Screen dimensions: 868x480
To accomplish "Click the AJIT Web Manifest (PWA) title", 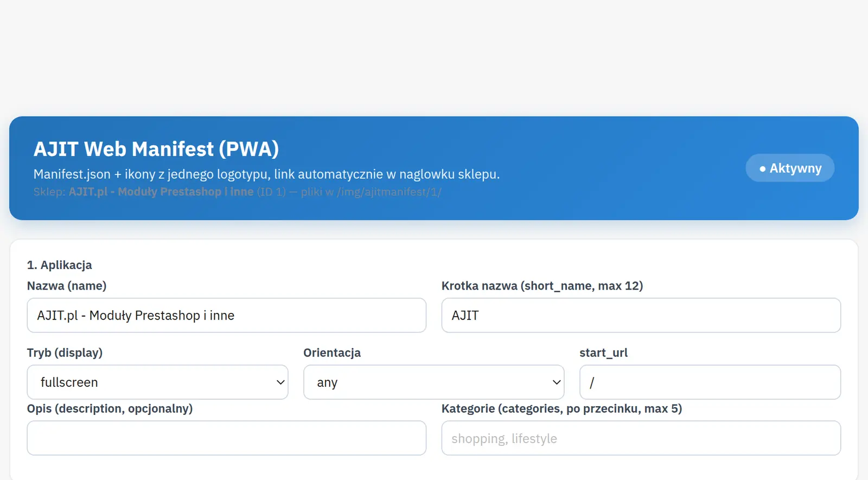I will pos(156,149).
